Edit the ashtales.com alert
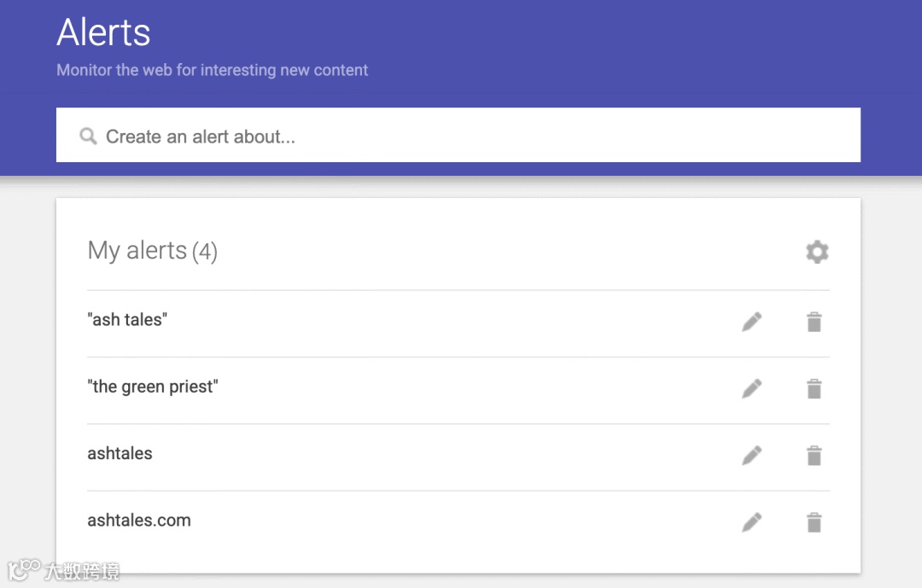Image resolution: width=922 pixels, height=588 pixels. point(751,522)
